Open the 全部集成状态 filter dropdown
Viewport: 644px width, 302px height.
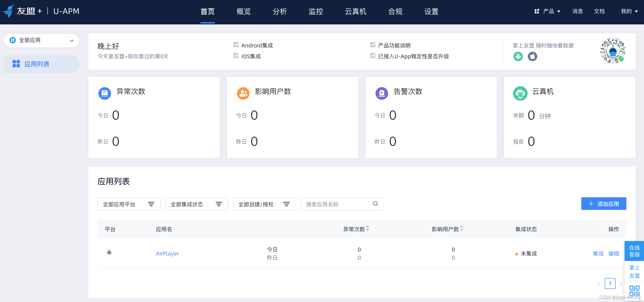coord(197,204)
